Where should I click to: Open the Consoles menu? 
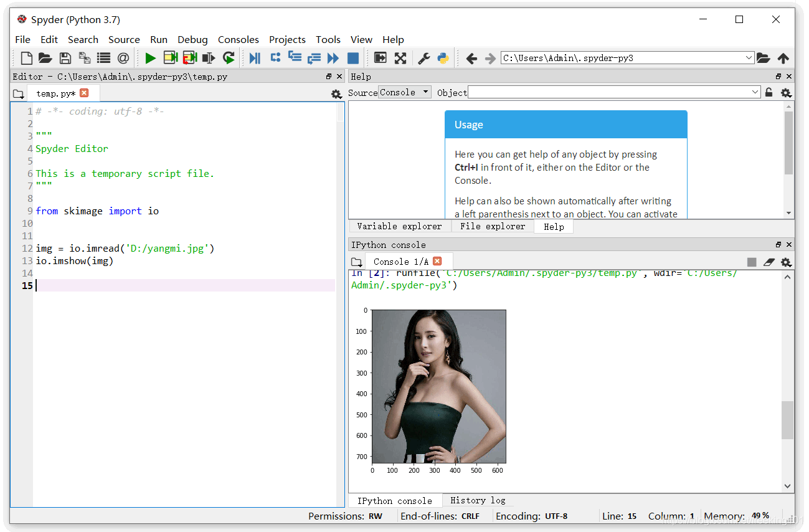pos(239,39)
